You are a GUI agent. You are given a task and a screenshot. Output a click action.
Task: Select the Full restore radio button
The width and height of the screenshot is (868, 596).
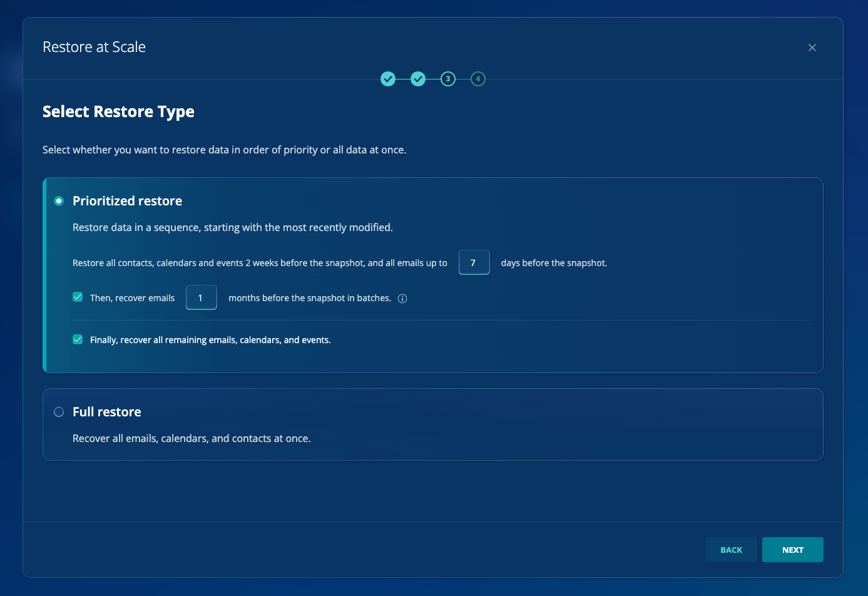click(x=59, y=412)
